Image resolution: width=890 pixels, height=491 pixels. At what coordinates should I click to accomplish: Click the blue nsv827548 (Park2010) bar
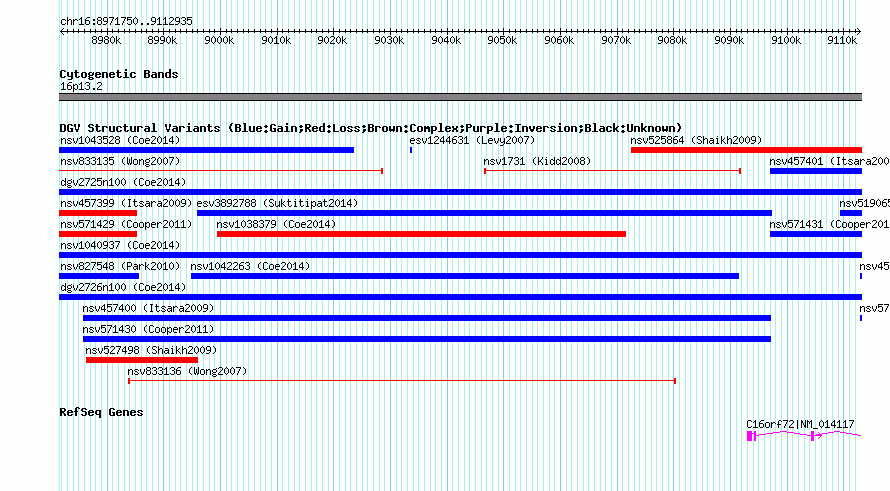[x=99, y=276]
